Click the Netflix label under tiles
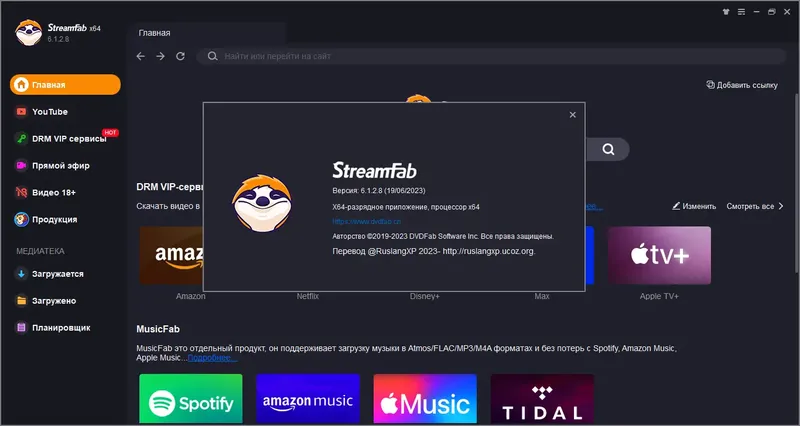Screen dimensions: 800x426 coord(308,296)
